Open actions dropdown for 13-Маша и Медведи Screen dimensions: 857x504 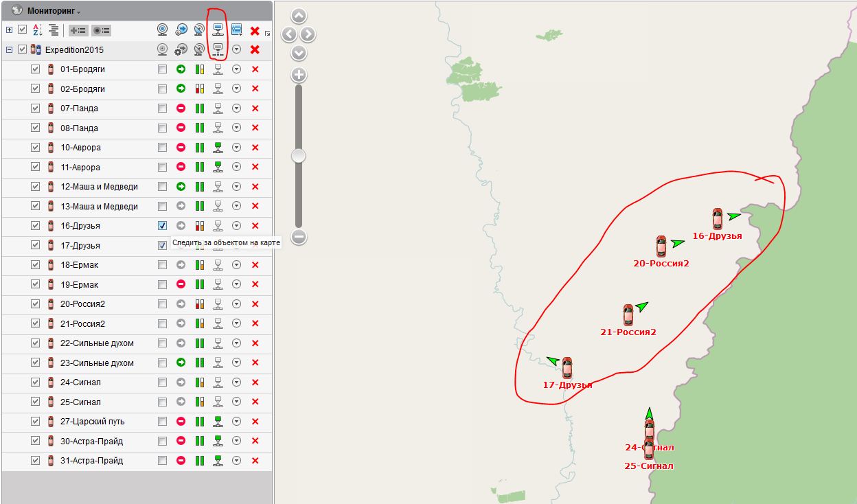tap(237, 206)
